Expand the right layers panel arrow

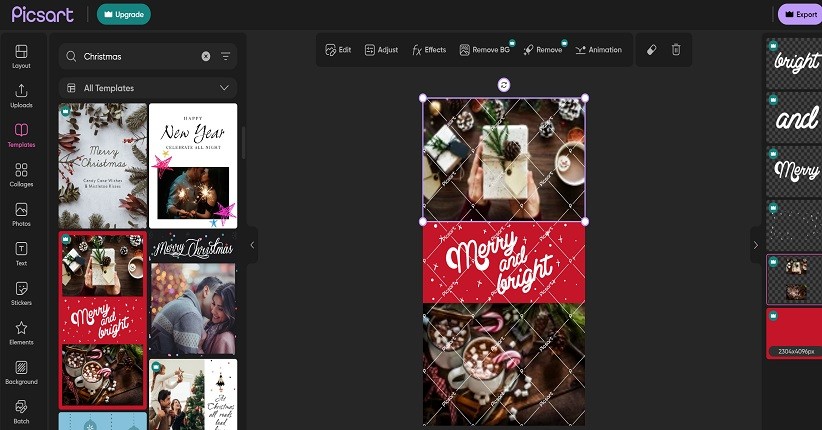755,245
